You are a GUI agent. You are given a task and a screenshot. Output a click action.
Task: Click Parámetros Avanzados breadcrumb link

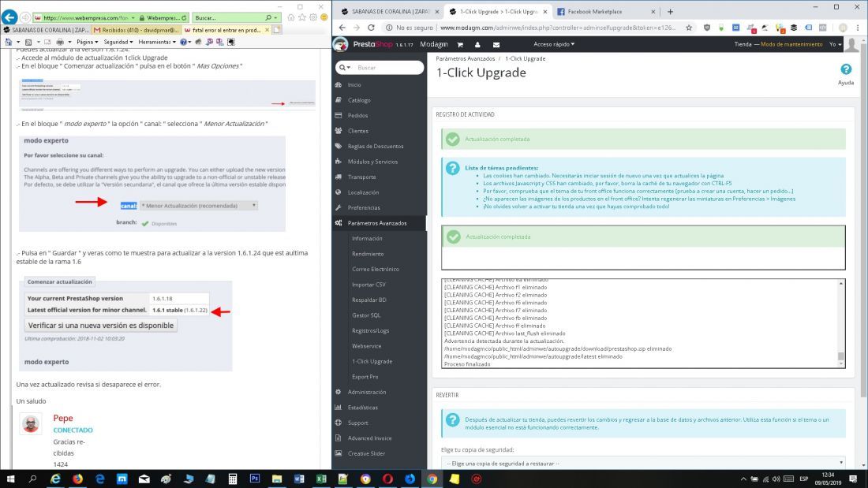click(x=465, y=58)
